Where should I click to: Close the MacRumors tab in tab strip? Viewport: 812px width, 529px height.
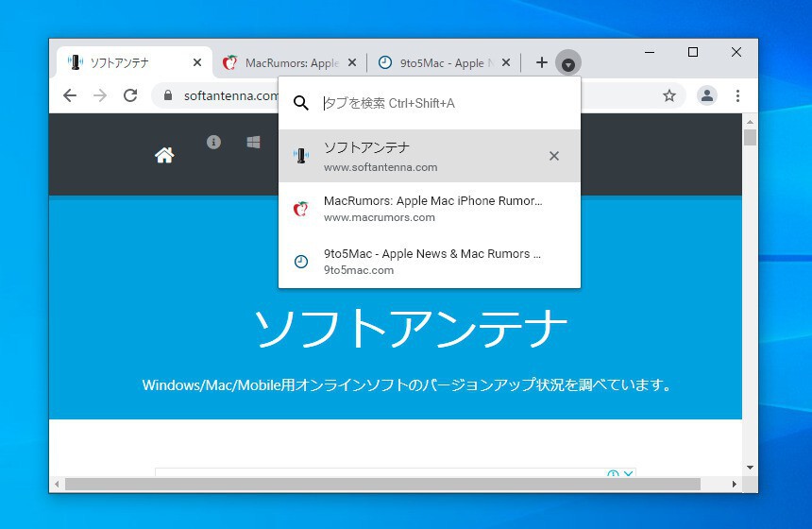[352, 62]
